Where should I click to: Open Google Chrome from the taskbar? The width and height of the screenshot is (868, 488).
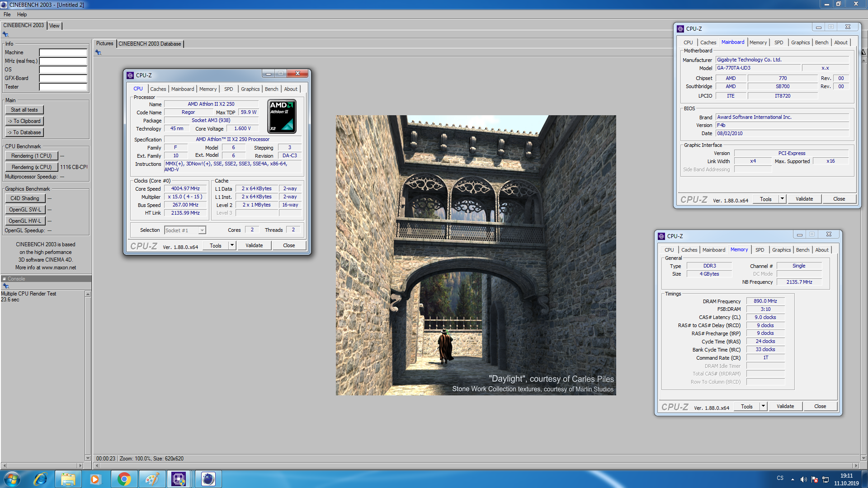tap(124, 479)
